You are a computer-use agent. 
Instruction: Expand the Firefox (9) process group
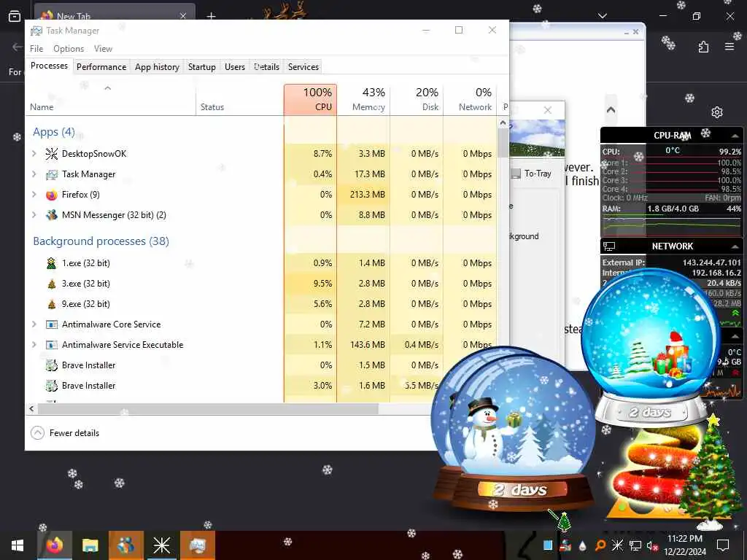click(x=34, y=194)
